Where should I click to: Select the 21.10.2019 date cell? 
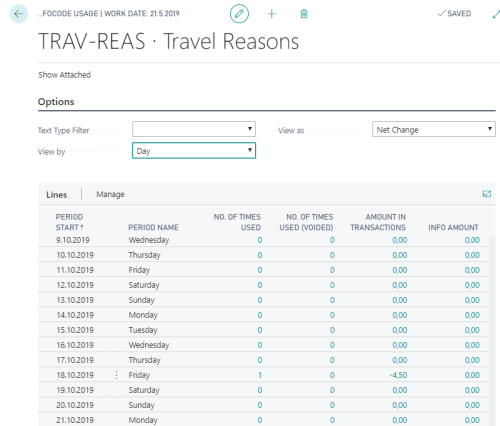[x=75, y=420]
